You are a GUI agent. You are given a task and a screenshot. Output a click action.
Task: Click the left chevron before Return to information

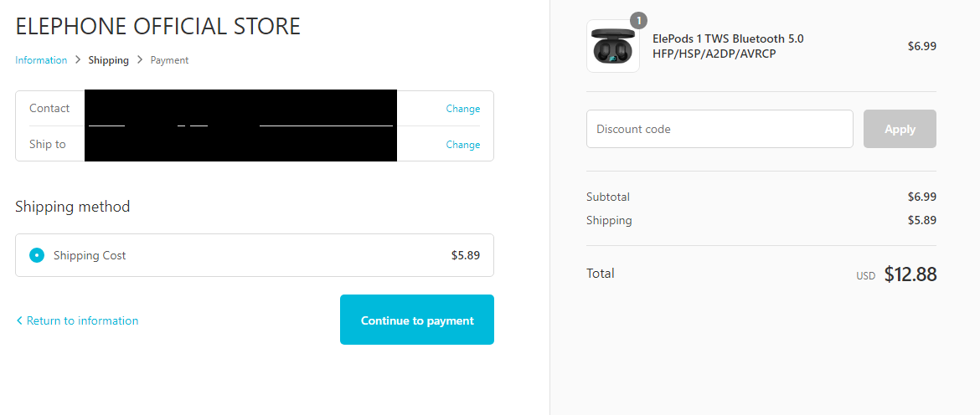point(19,320)
